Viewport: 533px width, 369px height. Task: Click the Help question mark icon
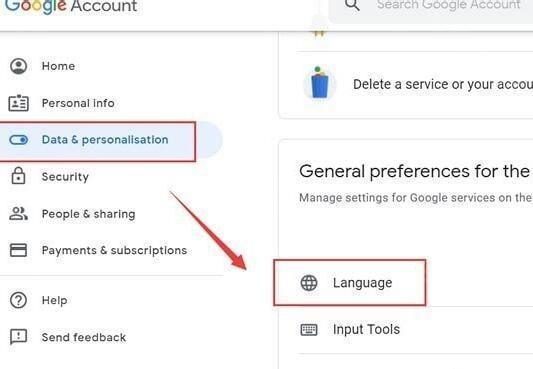point(18,300)
